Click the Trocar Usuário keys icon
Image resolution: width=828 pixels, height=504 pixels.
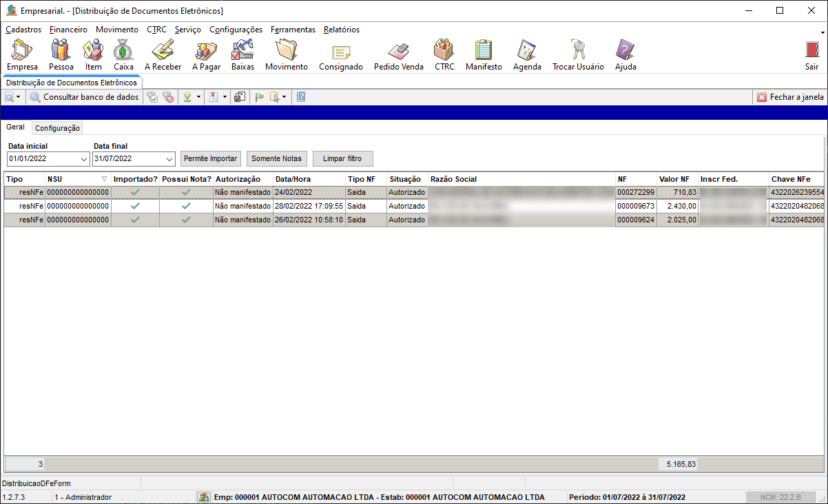click(x=577, y=54)
